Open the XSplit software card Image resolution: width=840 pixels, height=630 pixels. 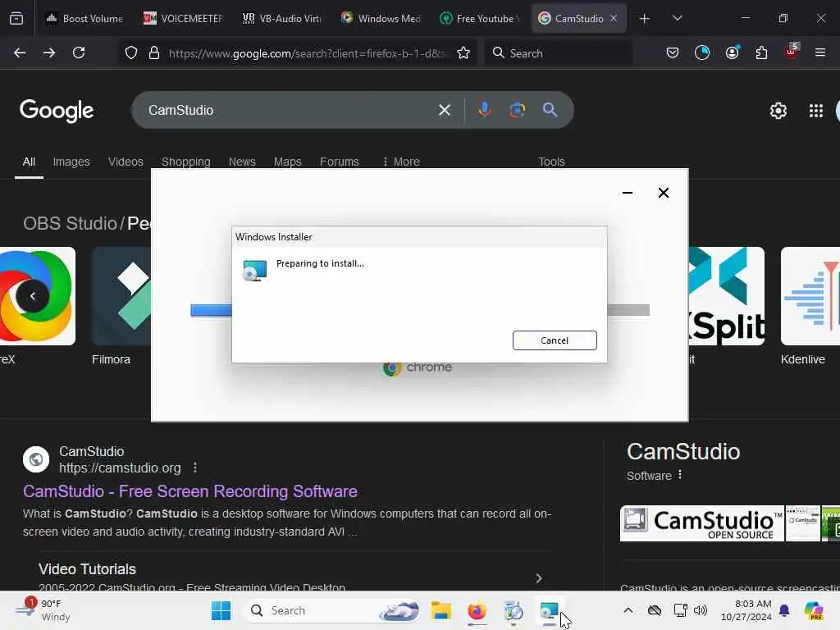click(x=727, y=306)
